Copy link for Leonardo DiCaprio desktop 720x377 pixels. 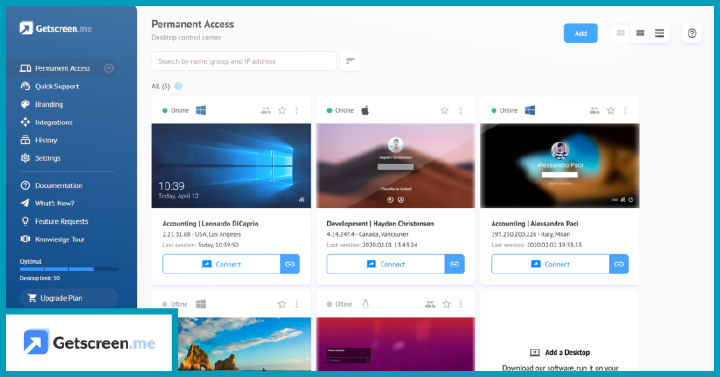(290, 264)
